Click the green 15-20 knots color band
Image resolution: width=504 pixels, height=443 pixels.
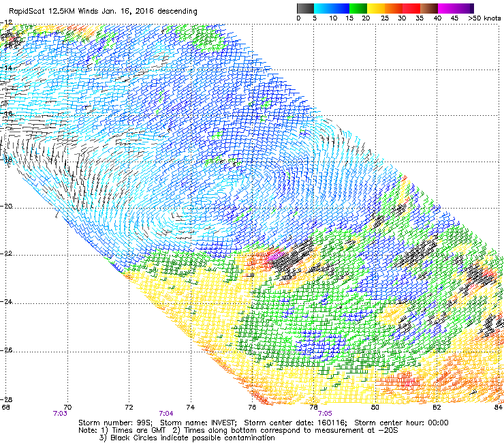pyautogui.click(x=358, y=8)
